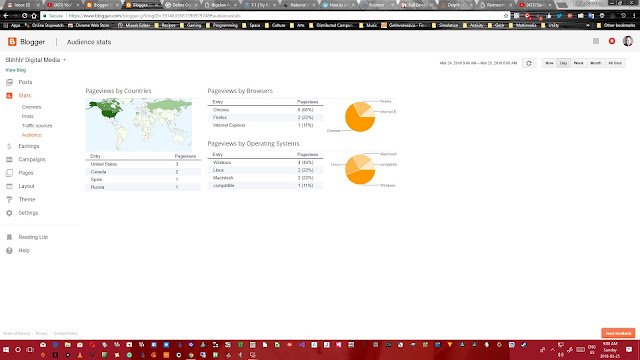Screen dimensions: 640x360
Task: Switch to Overview stats page
Action: [31, 107]
